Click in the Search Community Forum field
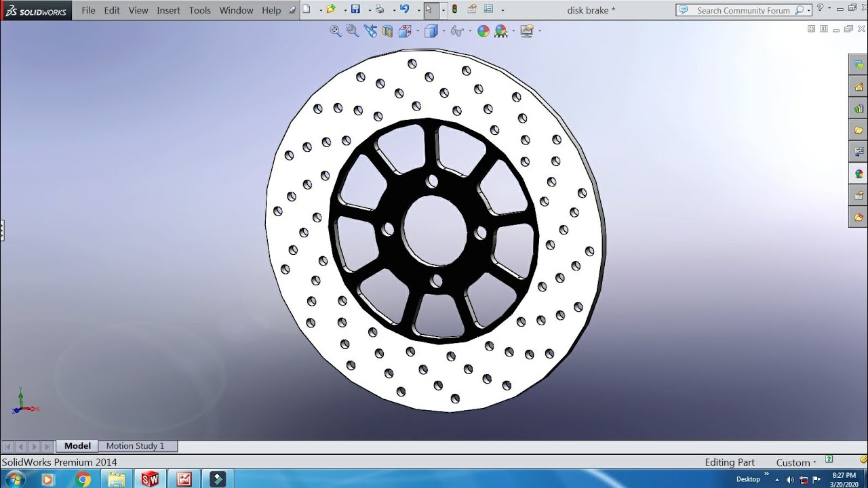The image size is (868, 488). pyautogui.click(x=743, y=10)
